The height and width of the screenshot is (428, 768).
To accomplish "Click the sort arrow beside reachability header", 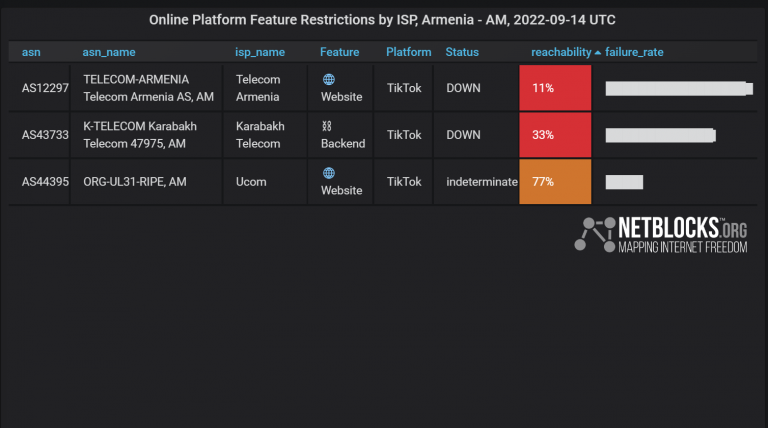I will click(598, 52).
